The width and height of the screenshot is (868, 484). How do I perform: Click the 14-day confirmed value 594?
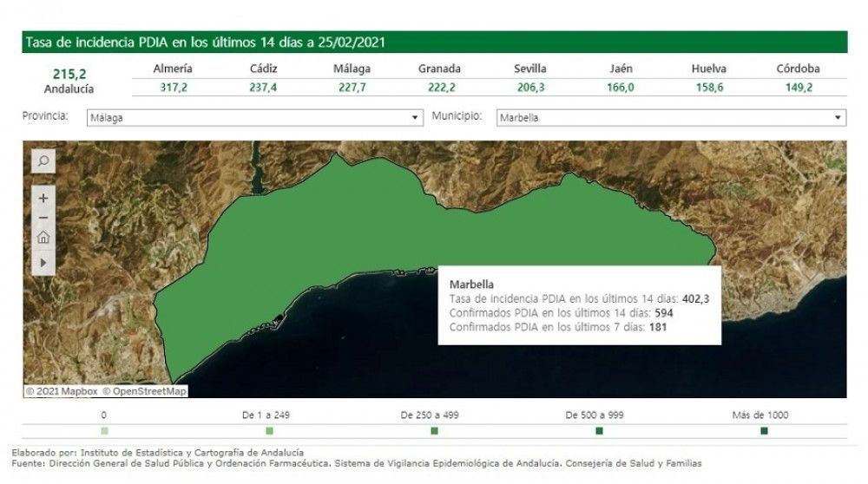[664, 313]
